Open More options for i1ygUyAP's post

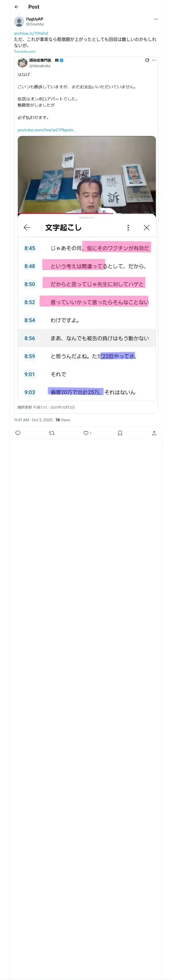coord(156,19)
